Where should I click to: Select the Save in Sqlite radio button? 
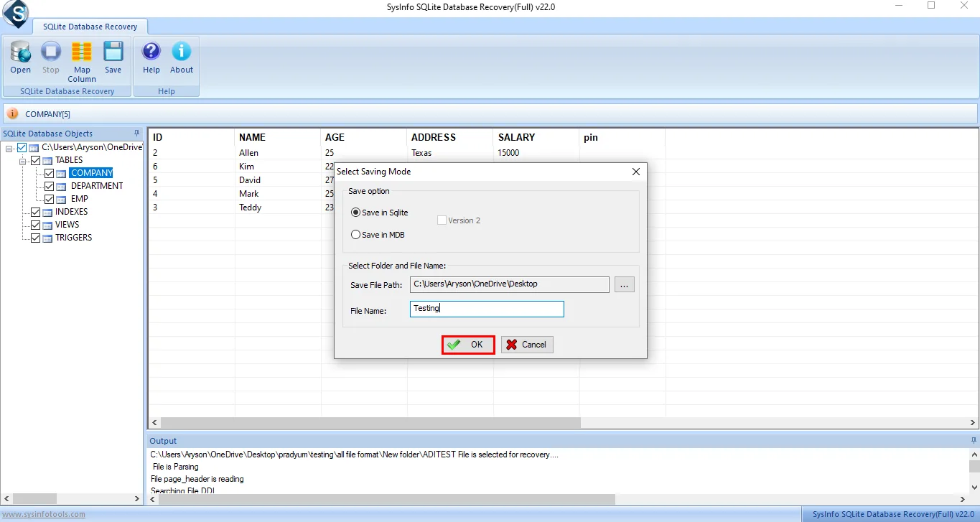pyautogui.click(x=355, y=213)
